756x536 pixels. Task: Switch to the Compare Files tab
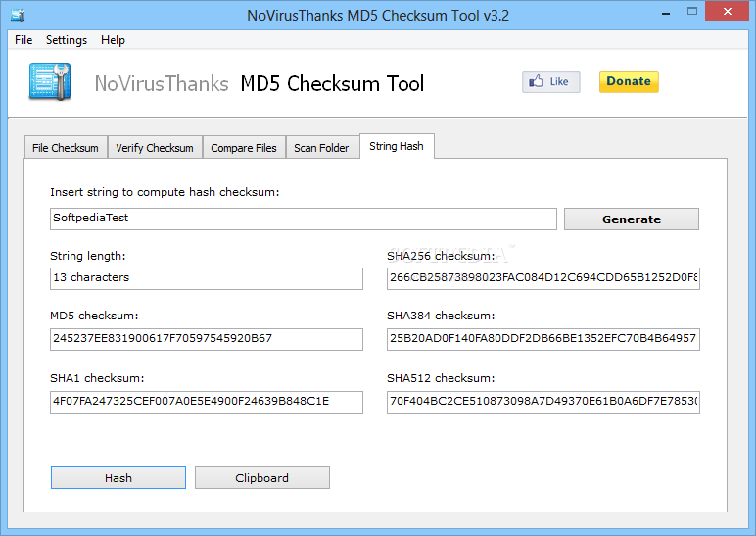click(244, 148)
